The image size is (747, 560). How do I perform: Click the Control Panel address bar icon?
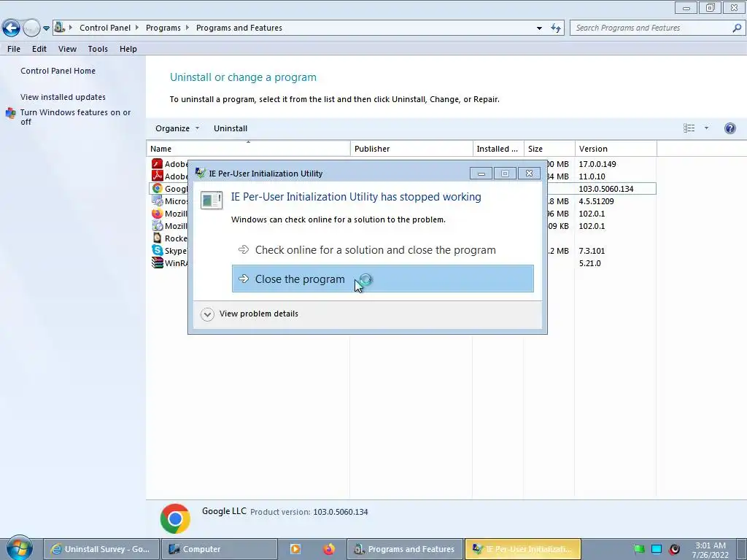pyautogui.click(x=60, y=28)
